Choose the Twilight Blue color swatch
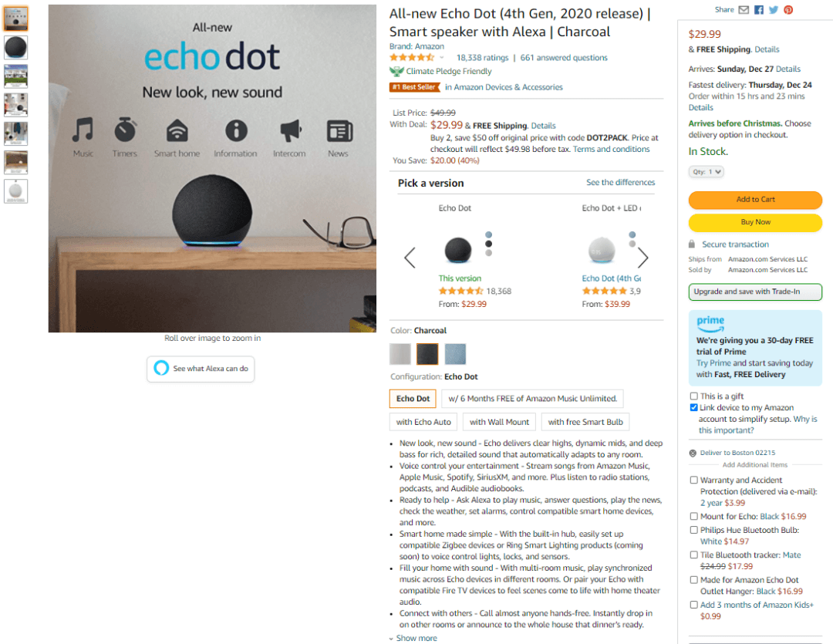 point(455,354)
